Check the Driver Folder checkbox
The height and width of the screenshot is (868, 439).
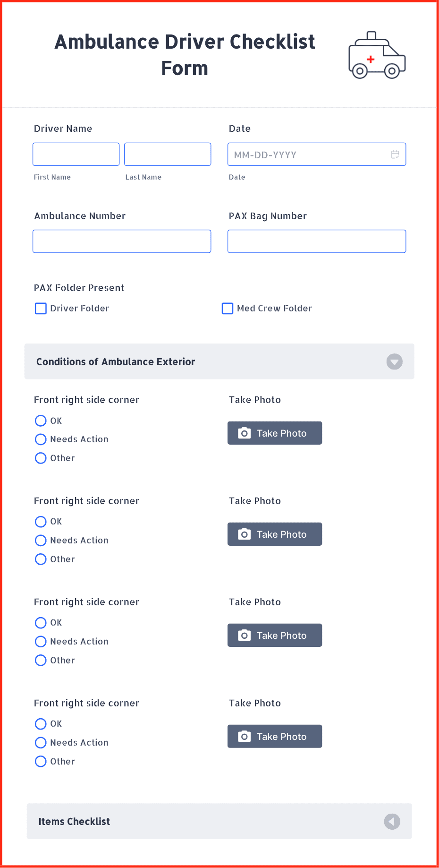tap(41, 308)
